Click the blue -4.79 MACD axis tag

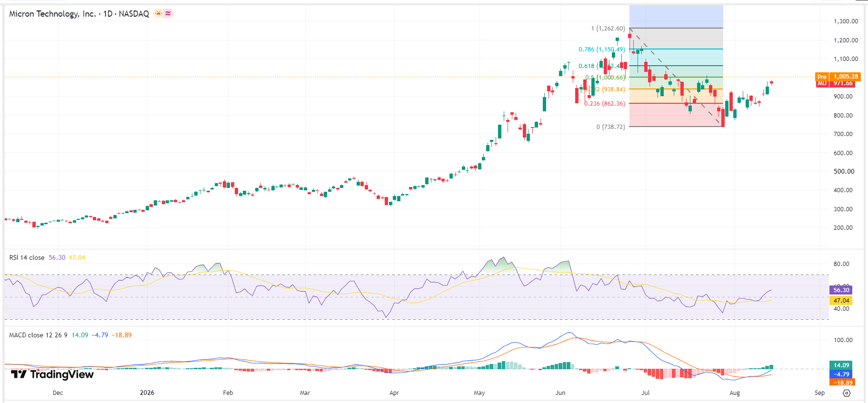click(841, 374)
